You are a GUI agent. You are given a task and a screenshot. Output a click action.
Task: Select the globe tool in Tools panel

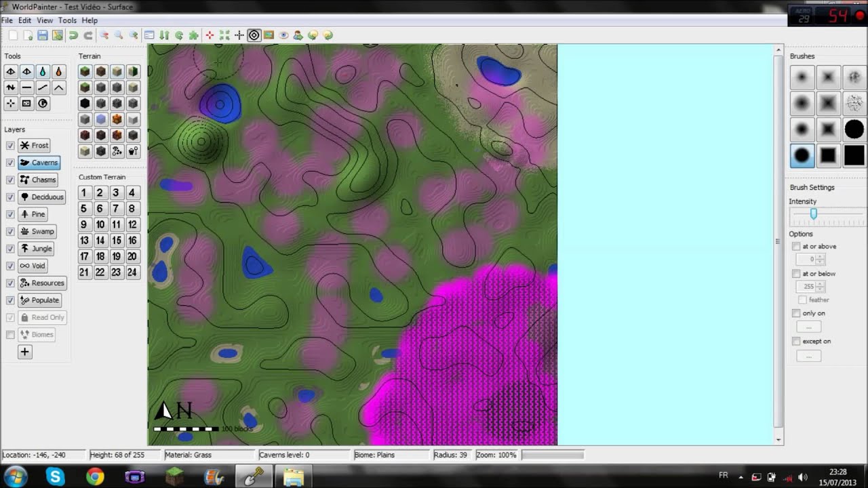click(43, 104)
